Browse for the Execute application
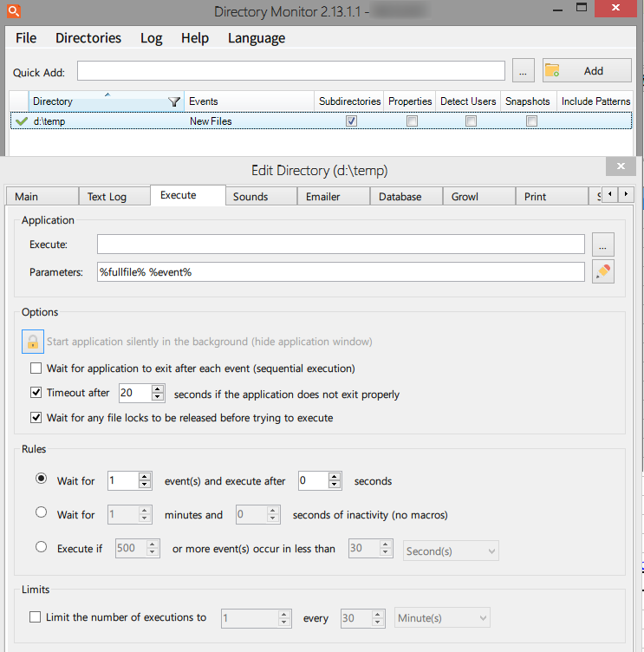The image size is (644, 652). coord(603,244)
